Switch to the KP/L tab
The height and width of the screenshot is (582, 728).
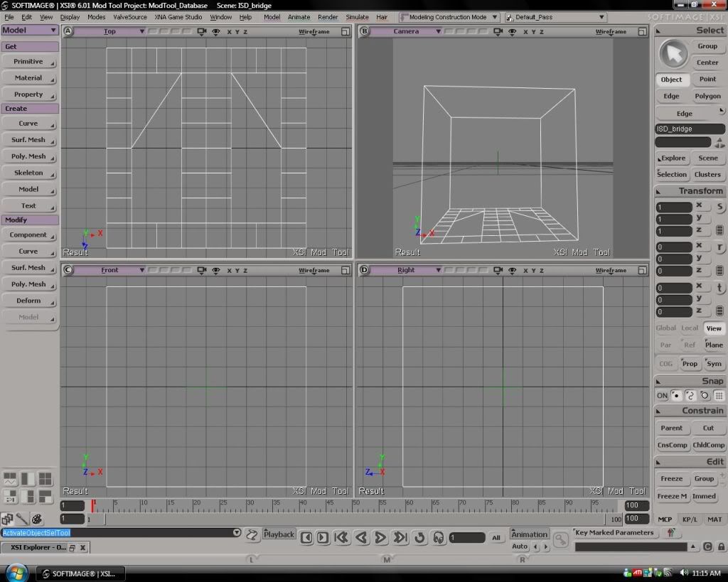[690, 519]
